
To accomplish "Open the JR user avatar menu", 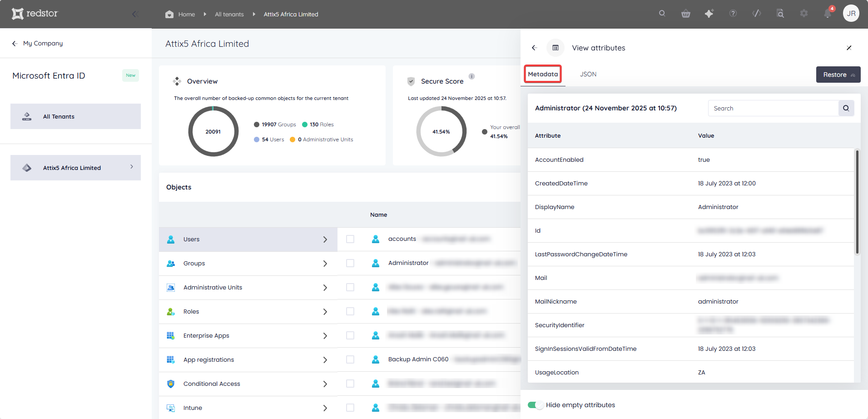I will click(851, 14).
